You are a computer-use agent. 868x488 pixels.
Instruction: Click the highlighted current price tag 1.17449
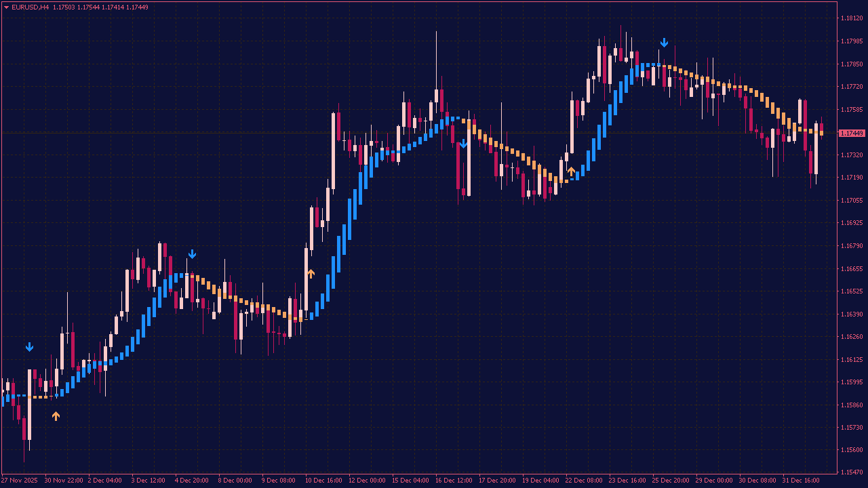pos(851,134)
